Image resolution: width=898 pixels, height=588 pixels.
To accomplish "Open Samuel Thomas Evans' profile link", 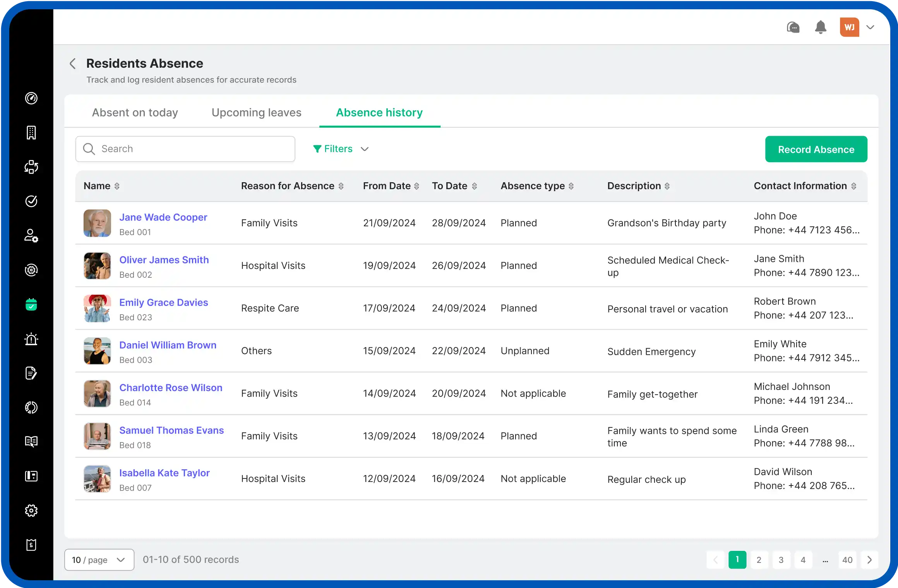I will click(171, 430).
